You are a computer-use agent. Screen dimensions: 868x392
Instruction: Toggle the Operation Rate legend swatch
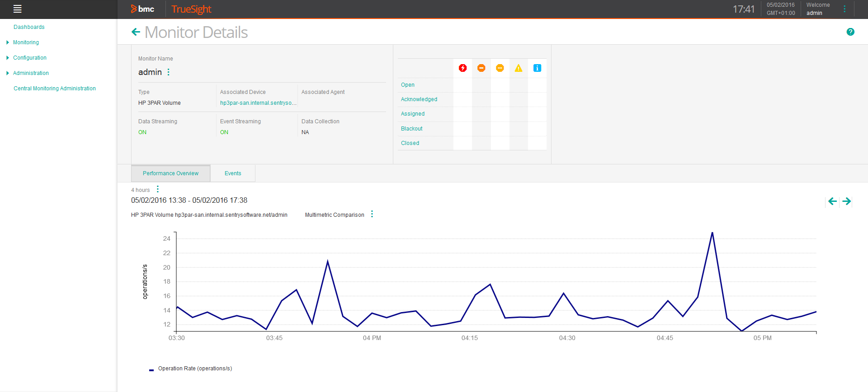pyautogui.click(x=151, y=370)
